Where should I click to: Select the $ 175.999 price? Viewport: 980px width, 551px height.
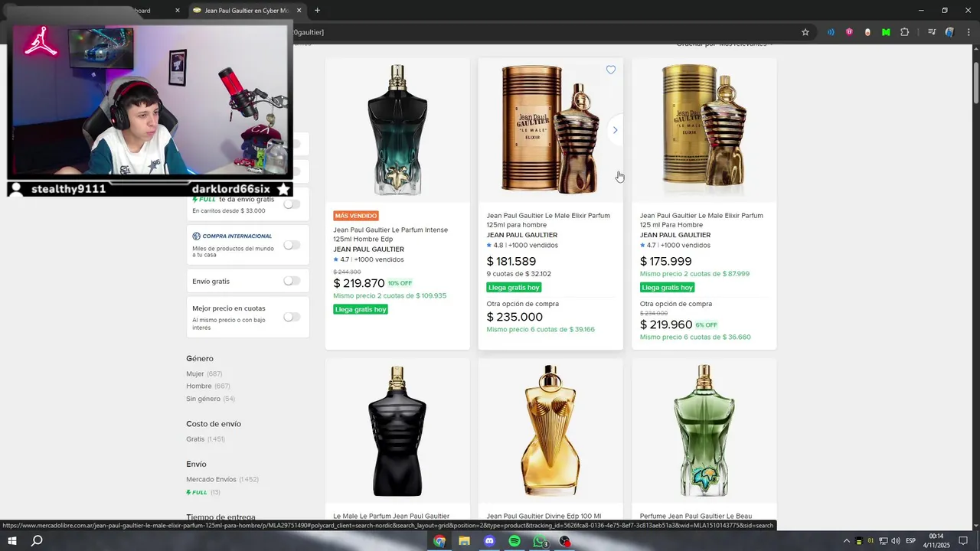coord(666,262)
